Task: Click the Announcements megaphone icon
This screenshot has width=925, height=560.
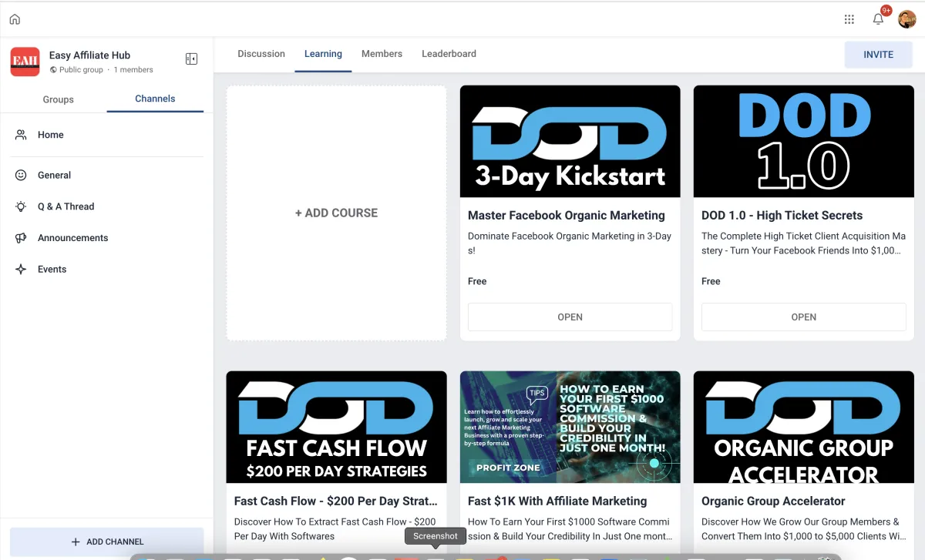Action: coord(21,238)
